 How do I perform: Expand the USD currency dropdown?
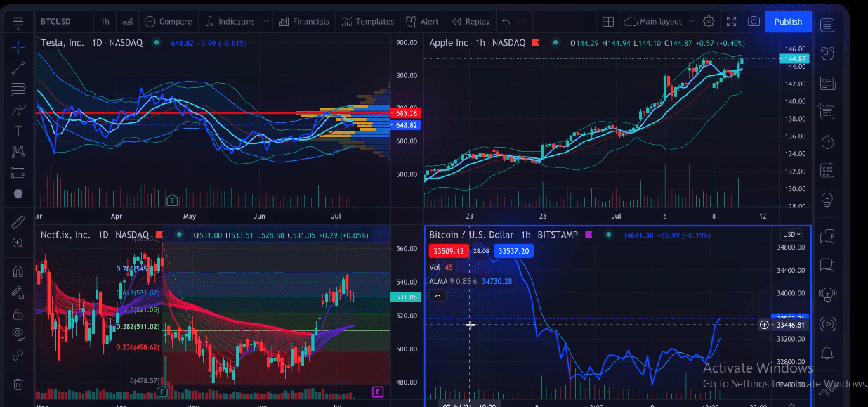[x=792, y=235]
